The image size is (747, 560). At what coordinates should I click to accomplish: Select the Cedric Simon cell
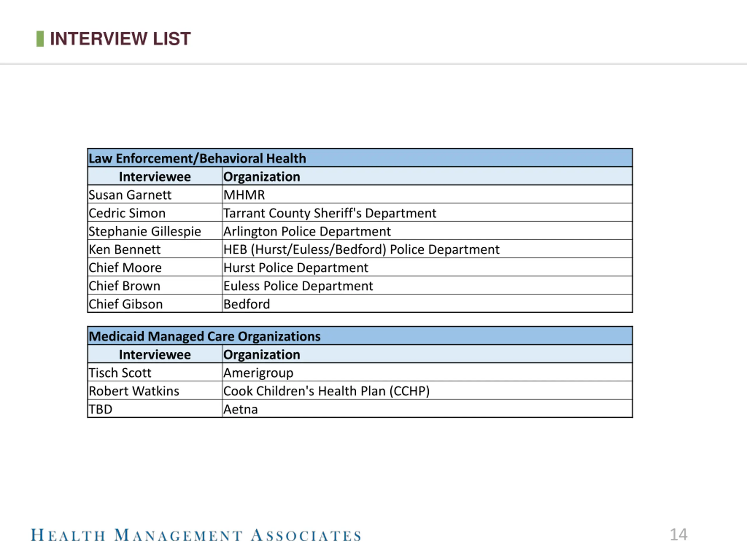tap(155, 213)
